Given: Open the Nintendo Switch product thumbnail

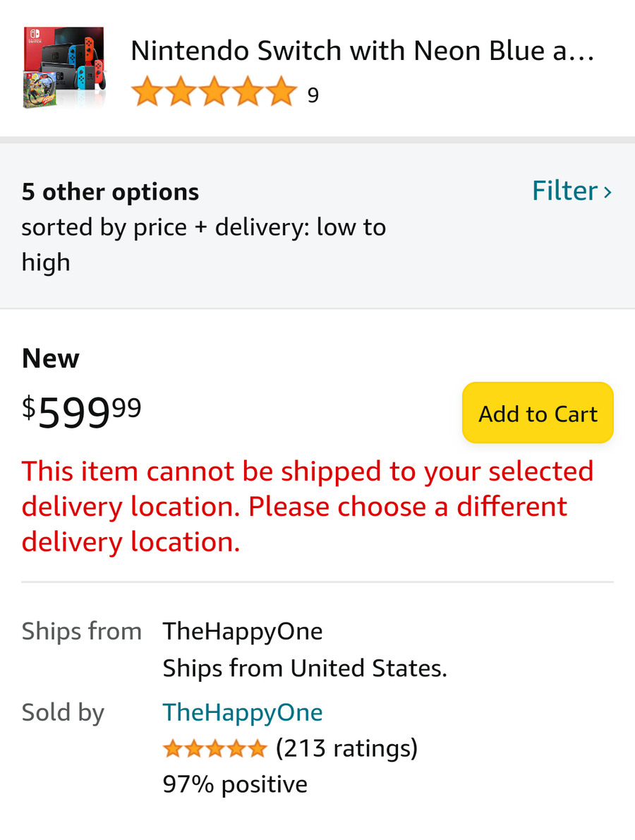Looking at the screenshot, I should point(64,68).
